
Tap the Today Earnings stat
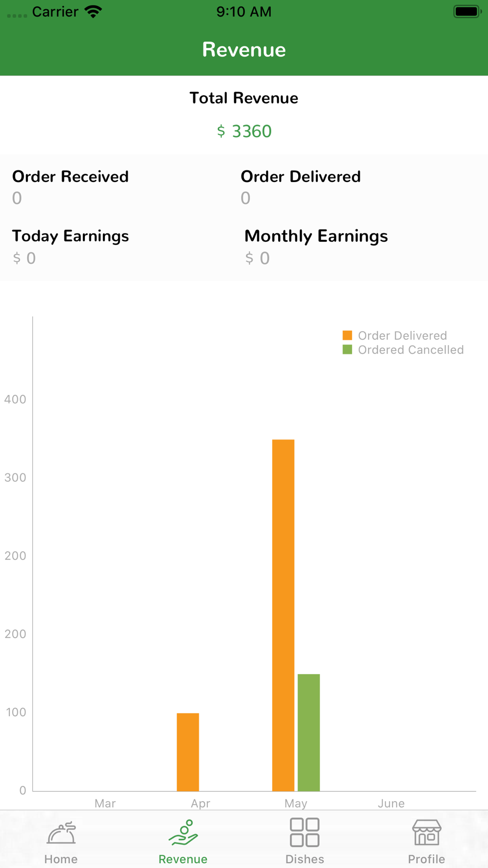coord(70,247)
